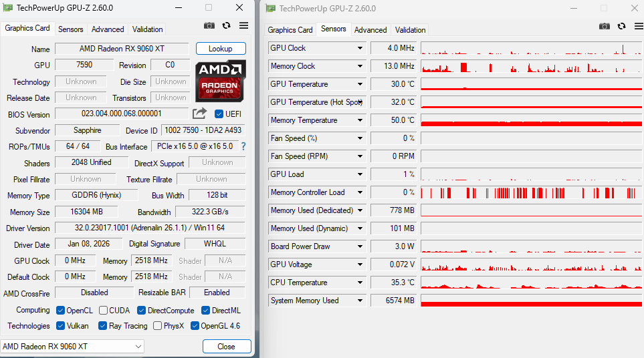Click the camera icon in Sensors window

click(604, 26)
